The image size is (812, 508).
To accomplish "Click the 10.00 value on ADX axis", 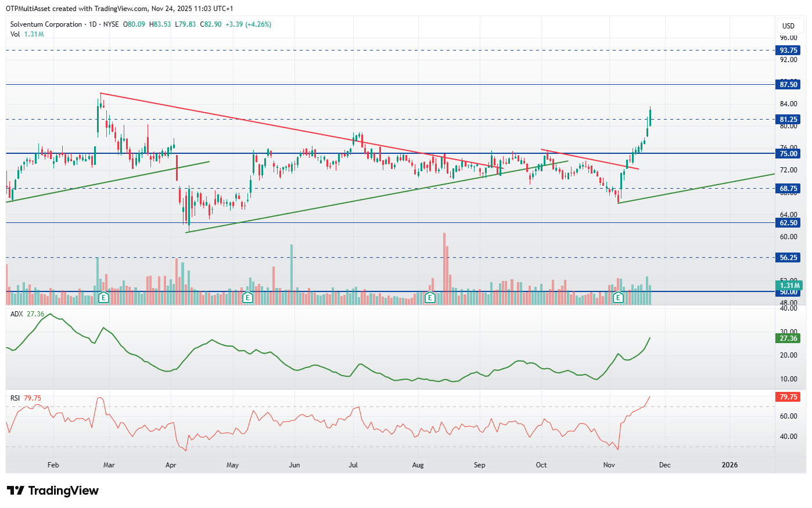I will (788, 379).
